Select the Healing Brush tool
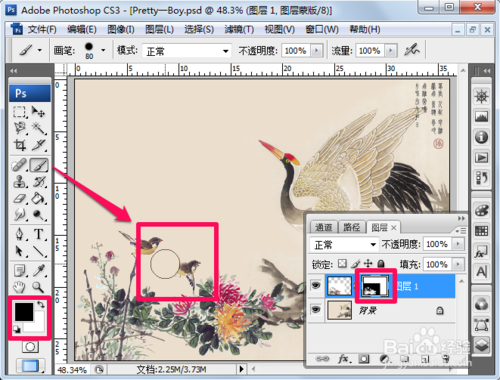This screenshot has width=500, height=380. click(x=20, y=165)
